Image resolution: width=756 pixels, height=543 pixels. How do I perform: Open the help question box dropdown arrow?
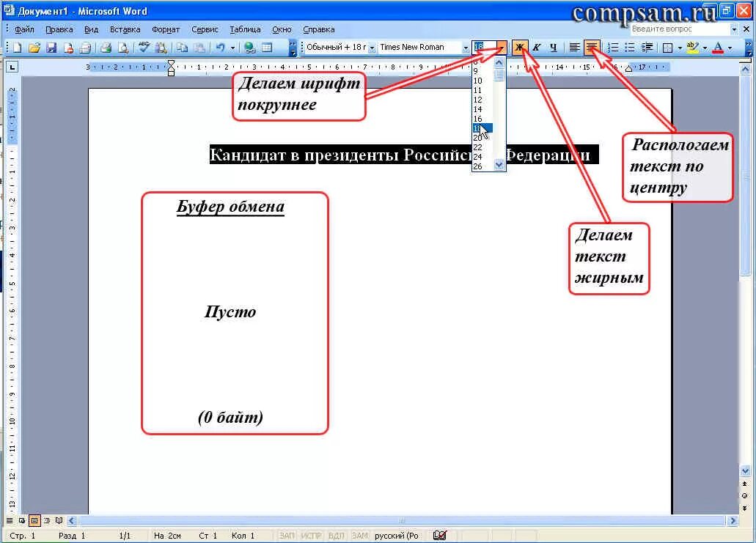click(734, 29)
